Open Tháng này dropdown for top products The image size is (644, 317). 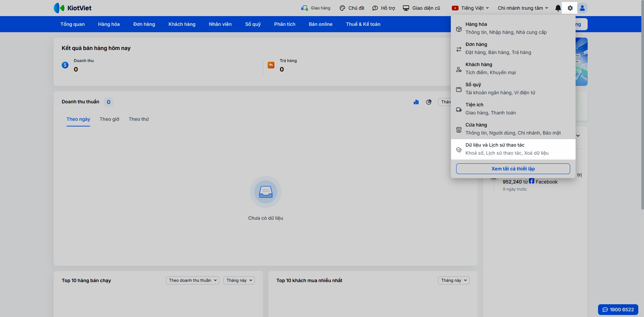click(x=239, y=280)
